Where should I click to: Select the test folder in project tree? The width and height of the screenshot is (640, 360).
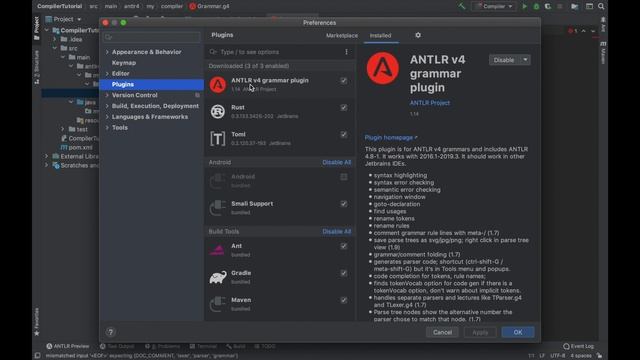[78, 129]
